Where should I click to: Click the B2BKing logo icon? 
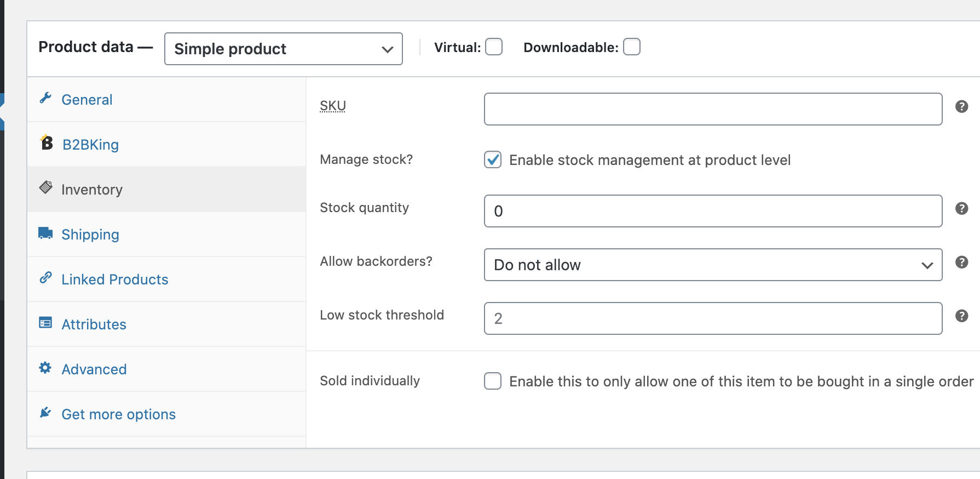(47, 142)
